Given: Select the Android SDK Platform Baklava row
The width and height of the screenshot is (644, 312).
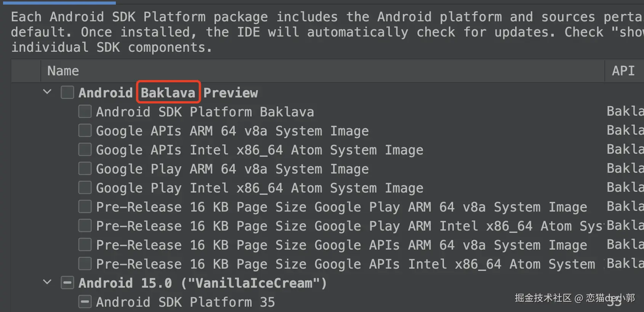Looking at the screenshot, I should [x=205, y=112].
